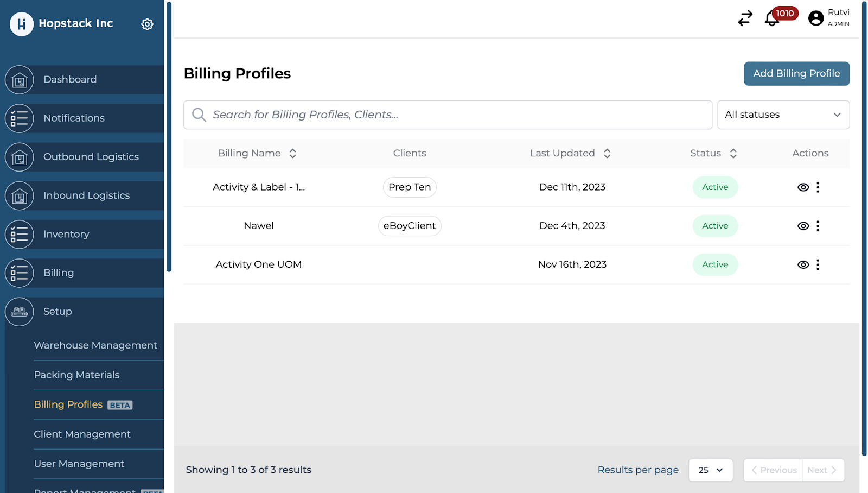The image size is (868, 493).
Task: Open settings gear next to Hopstack Inc
Action: (147, 24)
